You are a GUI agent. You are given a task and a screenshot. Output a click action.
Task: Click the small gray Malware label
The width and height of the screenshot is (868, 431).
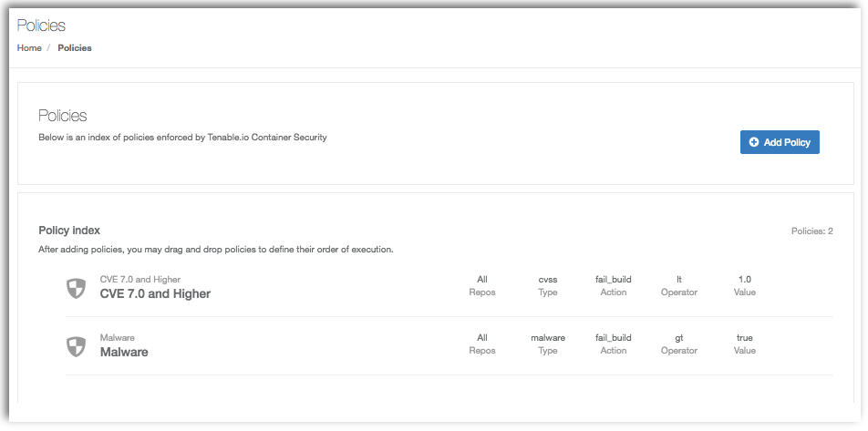[x=118, y=337]
